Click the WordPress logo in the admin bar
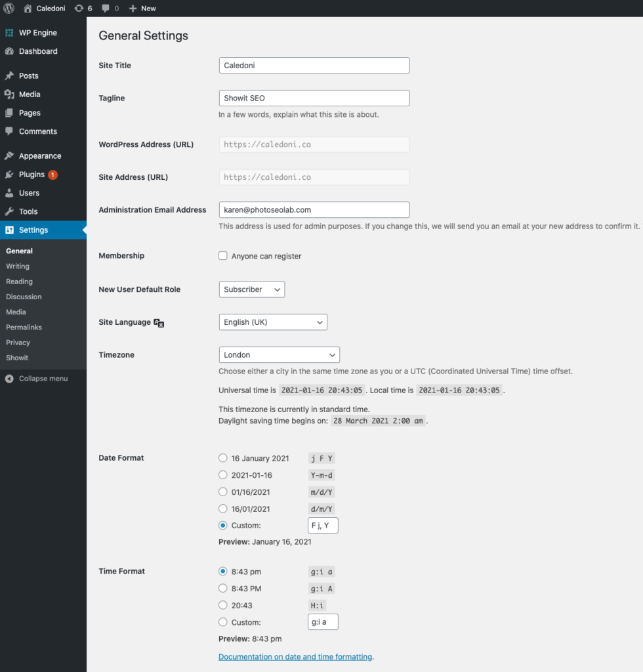Screen dimensions: 643x672 click(7, 8)
